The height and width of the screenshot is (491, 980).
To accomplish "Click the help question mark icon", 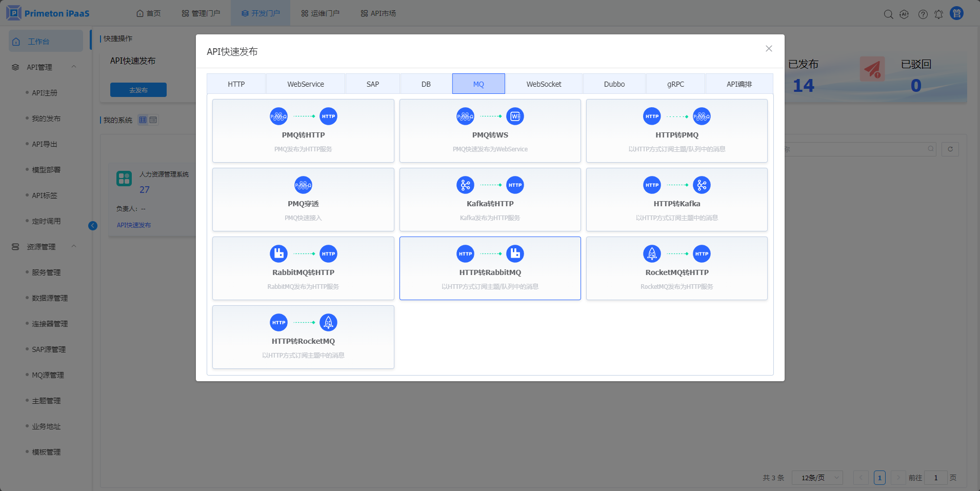I will pyautogui.click(x=923, y=14).
